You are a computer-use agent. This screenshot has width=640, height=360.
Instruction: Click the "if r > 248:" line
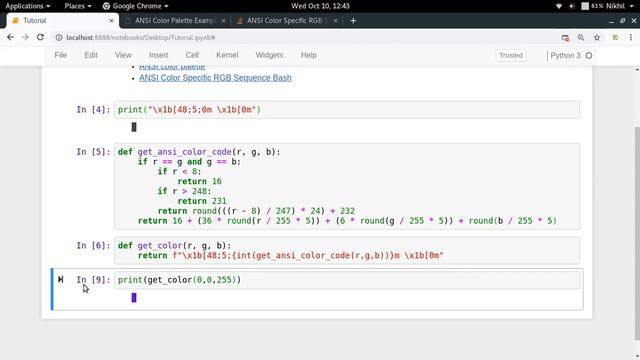pos(184,191)
